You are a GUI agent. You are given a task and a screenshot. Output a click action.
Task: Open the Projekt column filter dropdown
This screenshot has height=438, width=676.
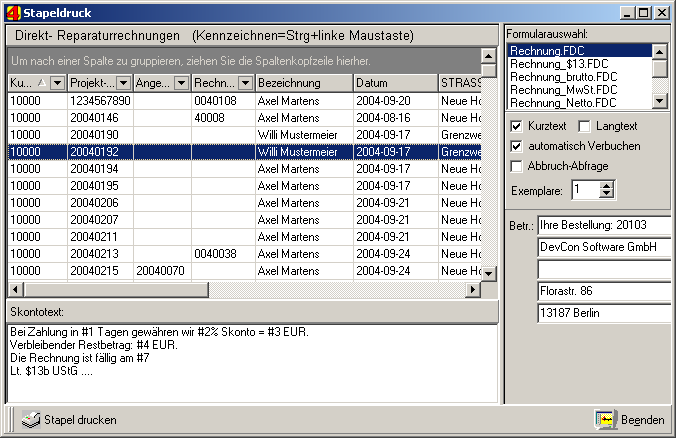point(124,83)
